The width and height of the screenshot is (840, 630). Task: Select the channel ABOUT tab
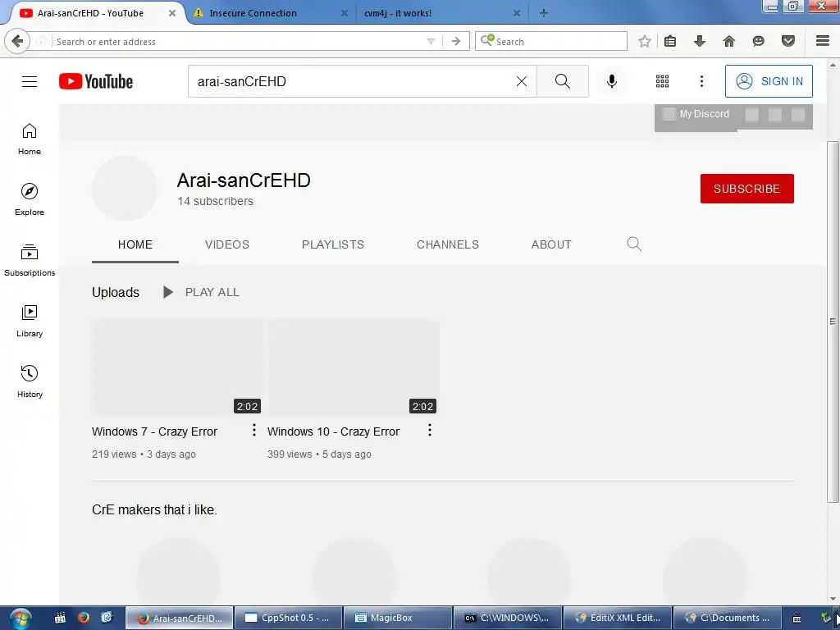point(551,244)
